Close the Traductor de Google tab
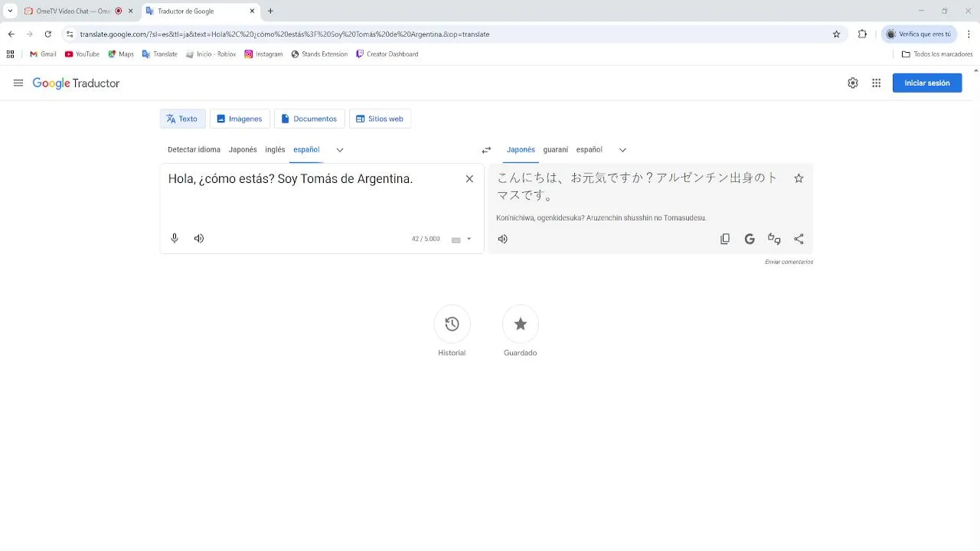Viewport: 980px width, 551px height. tap(252, 11)
